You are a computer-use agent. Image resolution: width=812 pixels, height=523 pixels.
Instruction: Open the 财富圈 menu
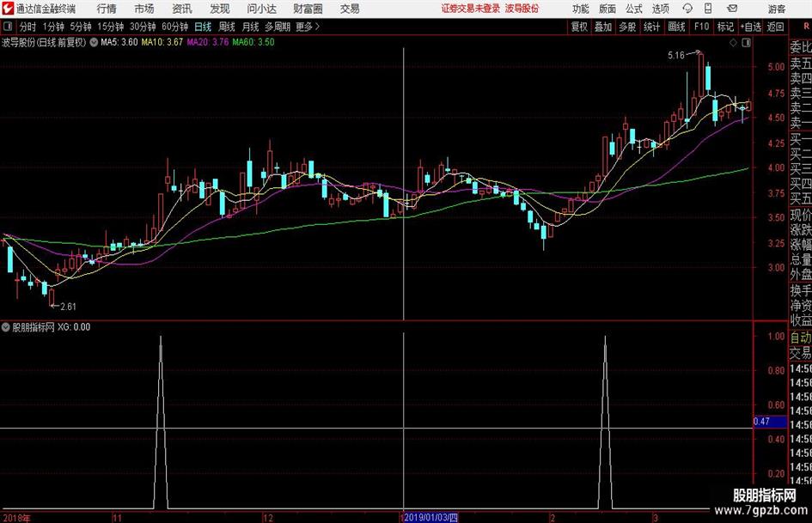[308, 9]
